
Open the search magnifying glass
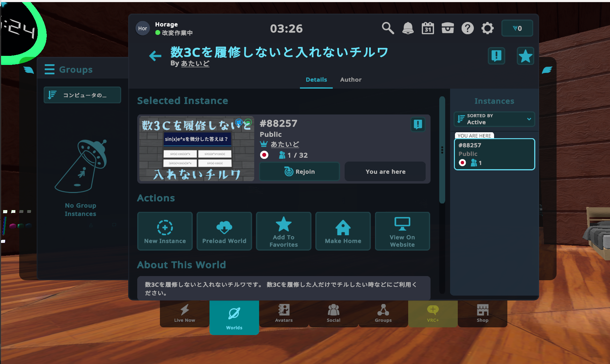(x=388, y=28)
